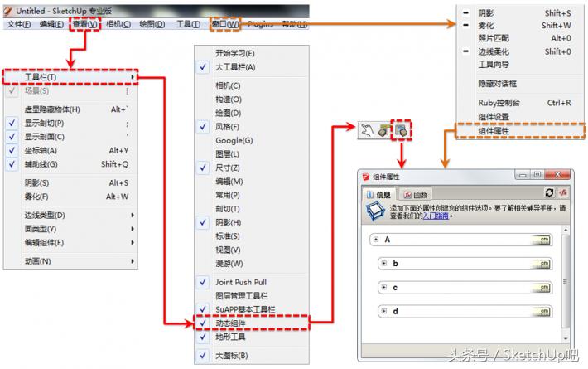Switch to the 函数 tab
588x369 pixels.
[x=416, y=194]
